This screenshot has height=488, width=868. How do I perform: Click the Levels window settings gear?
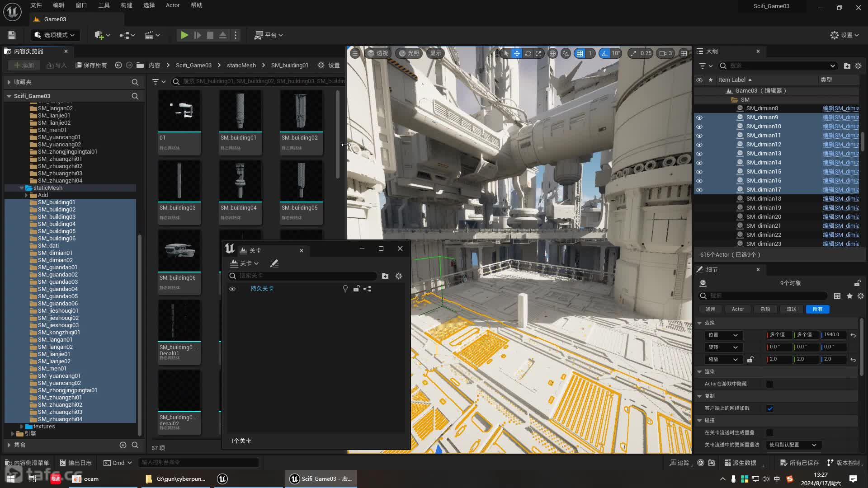[x=399, y=276]
